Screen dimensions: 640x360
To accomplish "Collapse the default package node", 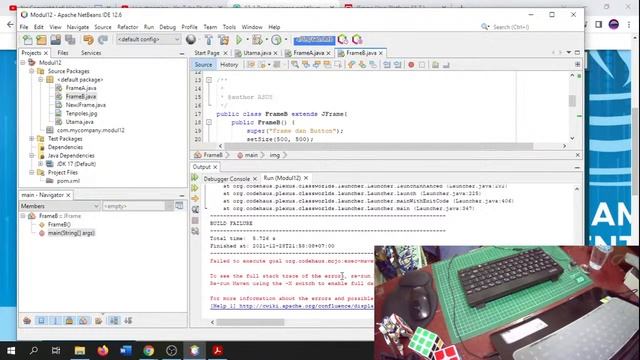I will coord(40,80).
